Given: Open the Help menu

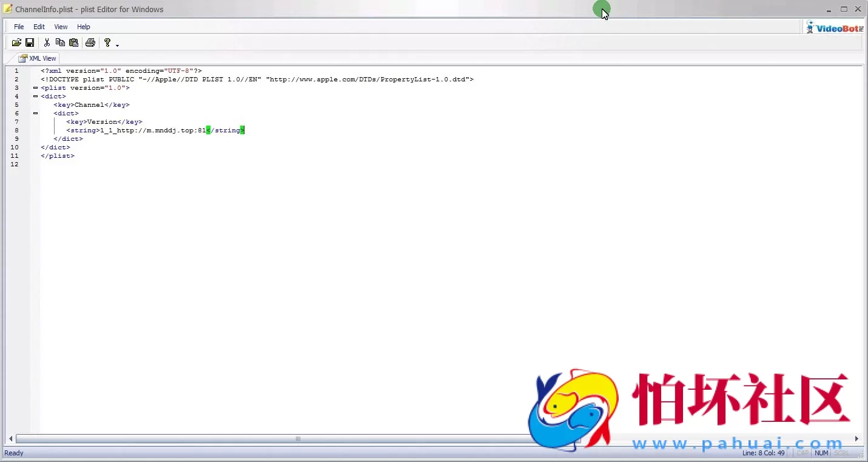Looking at the screenshot, I should 84,27.
